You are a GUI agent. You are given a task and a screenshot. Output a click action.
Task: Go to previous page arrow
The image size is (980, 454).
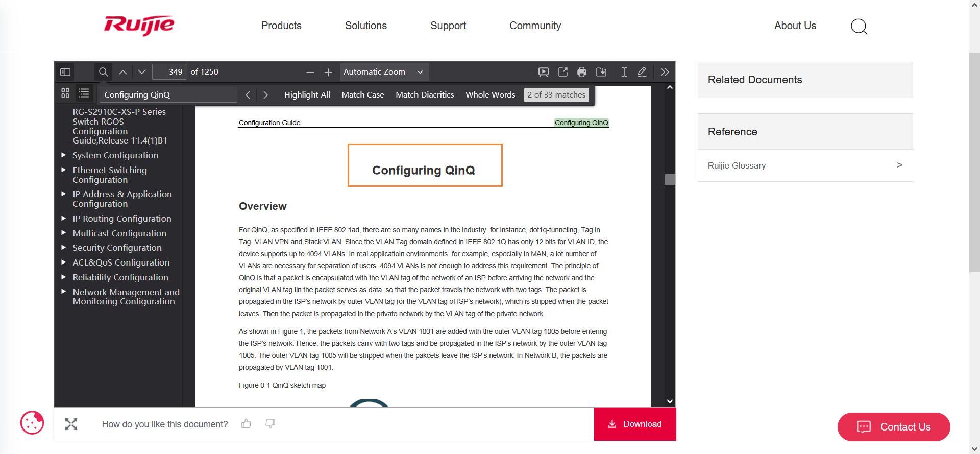click(123, 72)
